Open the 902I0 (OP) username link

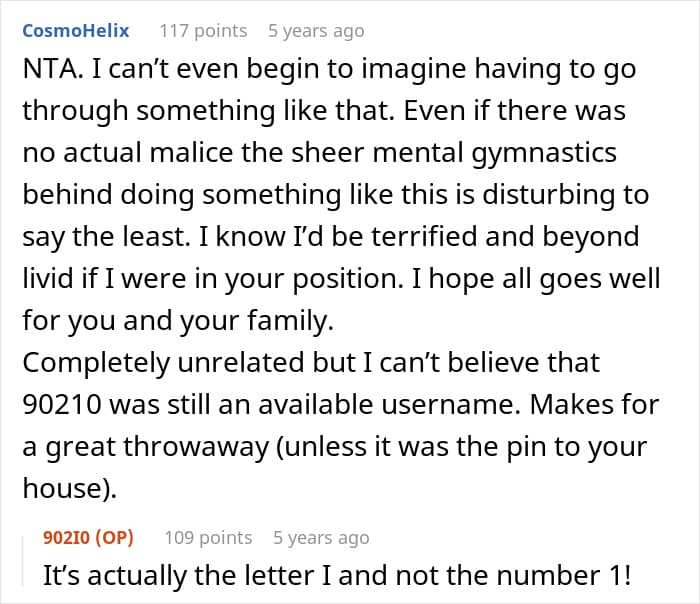tap(88, 537)
